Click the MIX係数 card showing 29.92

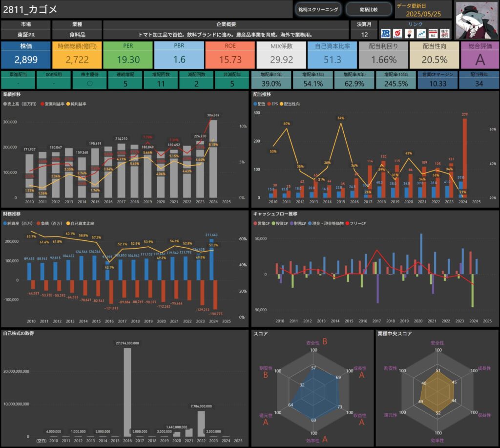[x=281, y=55]
